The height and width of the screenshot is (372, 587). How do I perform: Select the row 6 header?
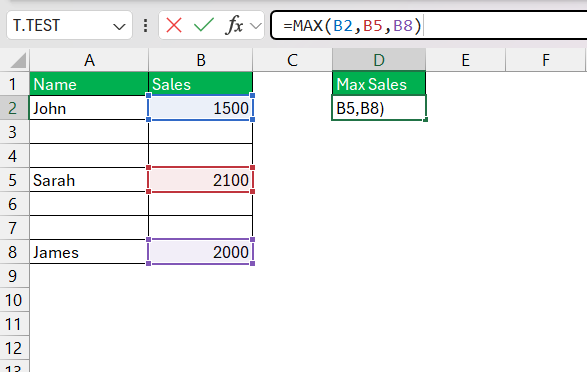pyautogui.click(x=14, y=204)
